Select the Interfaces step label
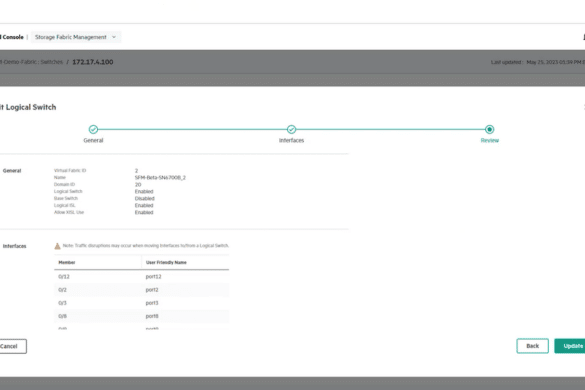The image size is (585, 390). 291,140
